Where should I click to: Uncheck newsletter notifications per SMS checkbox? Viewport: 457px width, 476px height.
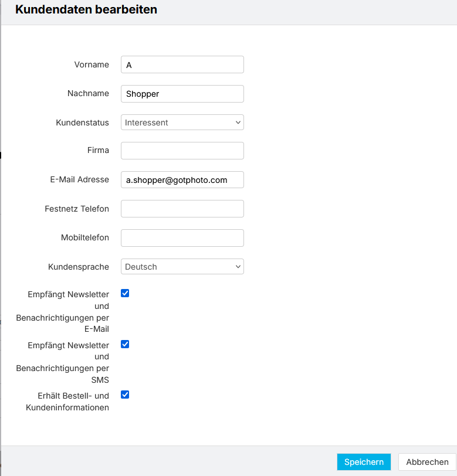coord(125,344)
